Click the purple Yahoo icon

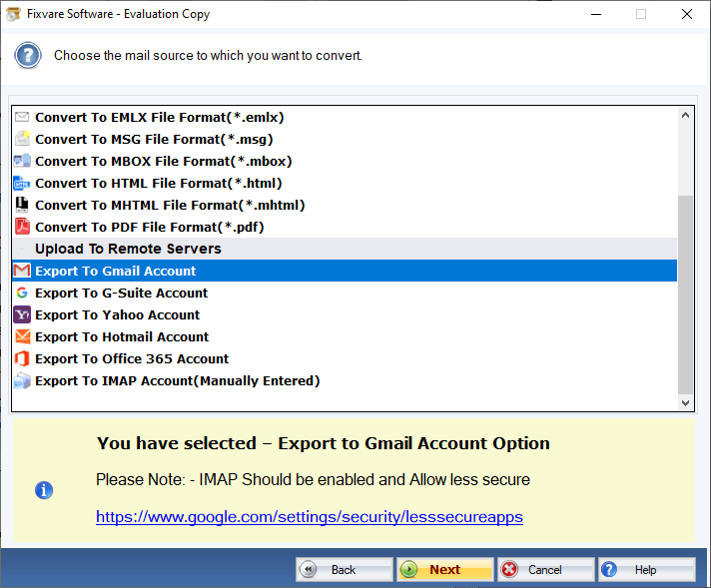pos(22,314)
